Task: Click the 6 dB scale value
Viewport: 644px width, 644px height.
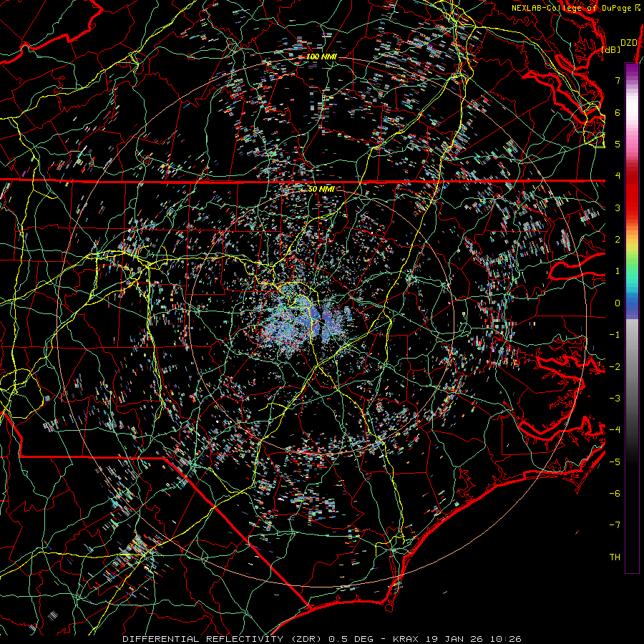Action: click(618, 112)
